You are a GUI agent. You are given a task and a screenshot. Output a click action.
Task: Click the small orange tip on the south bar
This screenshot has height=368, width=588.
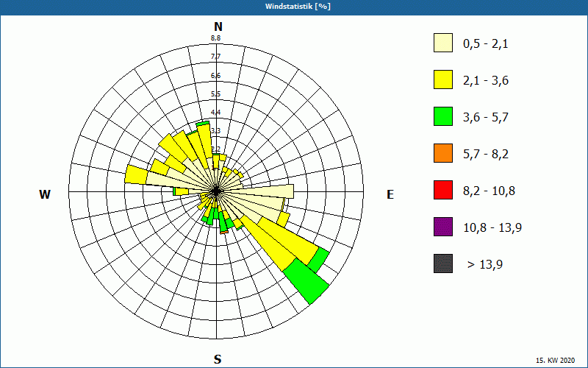224,233
